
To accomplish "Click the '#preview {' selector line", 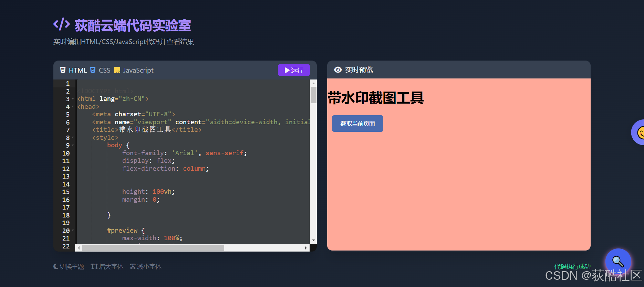I will click(x=126, y=231).
